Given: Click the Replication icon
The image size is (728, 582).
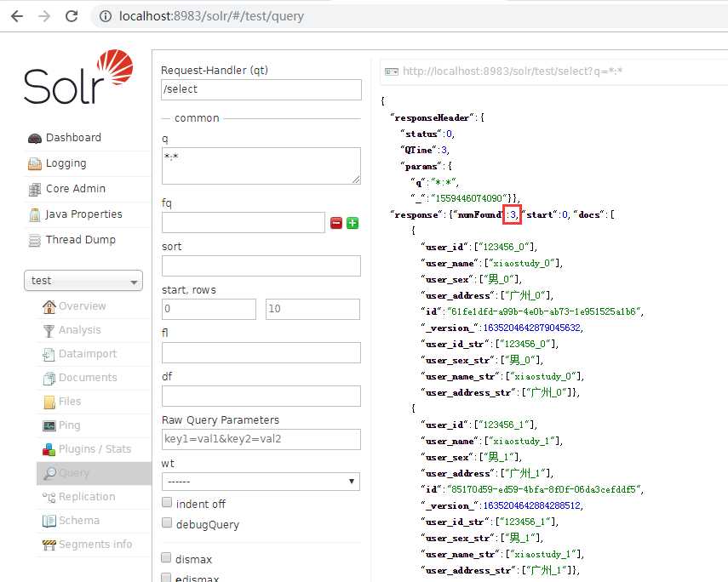Looking at the screenshot, I should 49,497.
